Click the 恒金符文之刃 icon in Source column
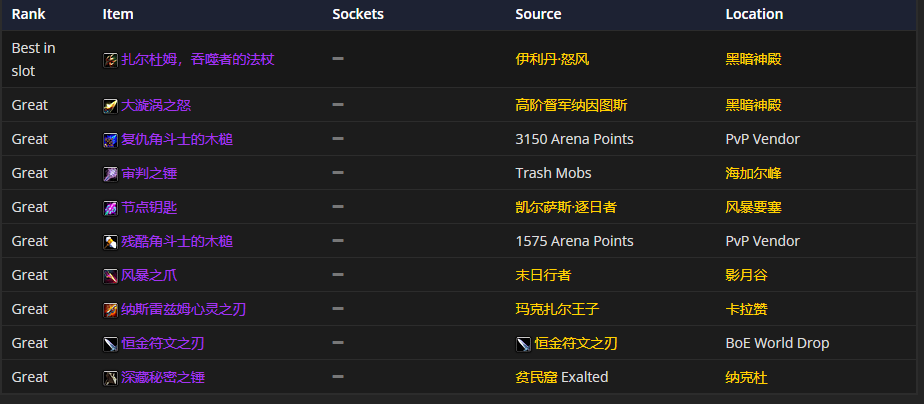The width and height of the screenshot is (924, 404). pos(523,344)
